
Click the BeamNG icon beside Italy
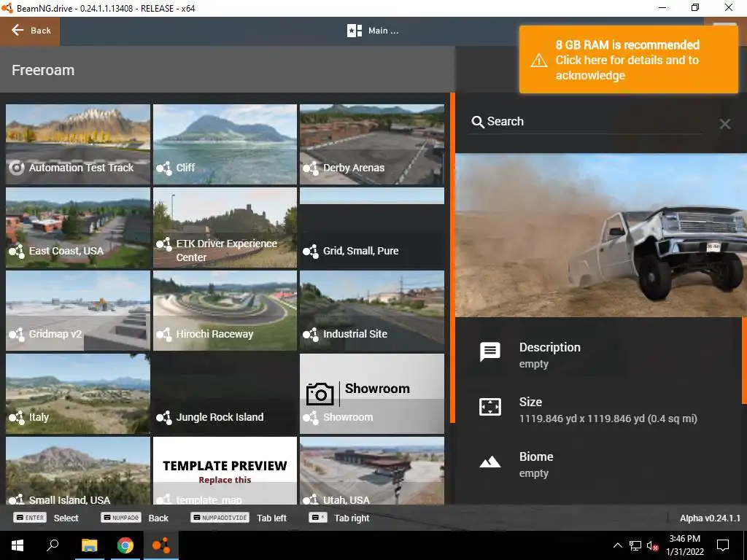(17, 417)
